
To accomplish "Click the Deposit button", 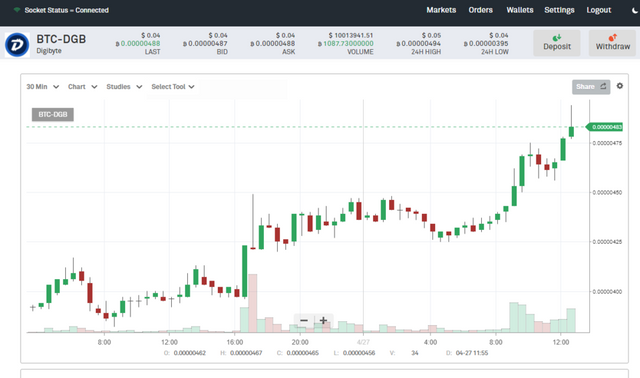I will tap(557, 43).
